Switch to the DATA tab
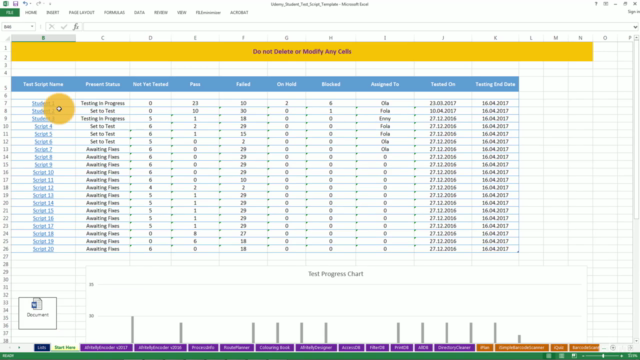This screenshot has height=360, width=640. (x=139, y=13)
